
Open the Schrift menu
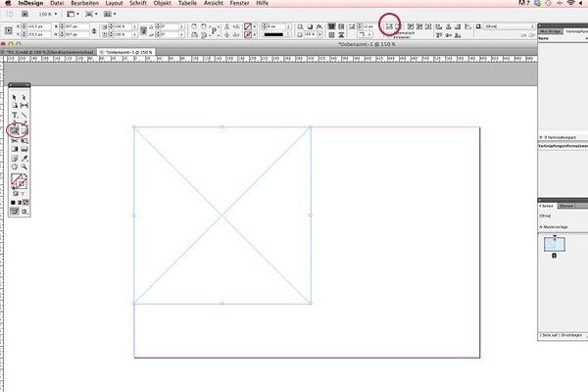pyautogui.click(x=138, y=3)
